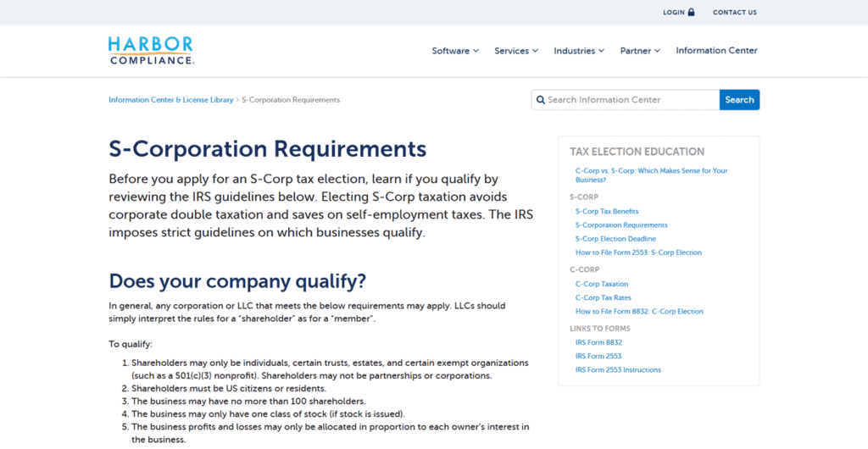The height and width of the screenshot is (449, 868).
Task: Click the Does your company qualify heading
Action: 237,281
